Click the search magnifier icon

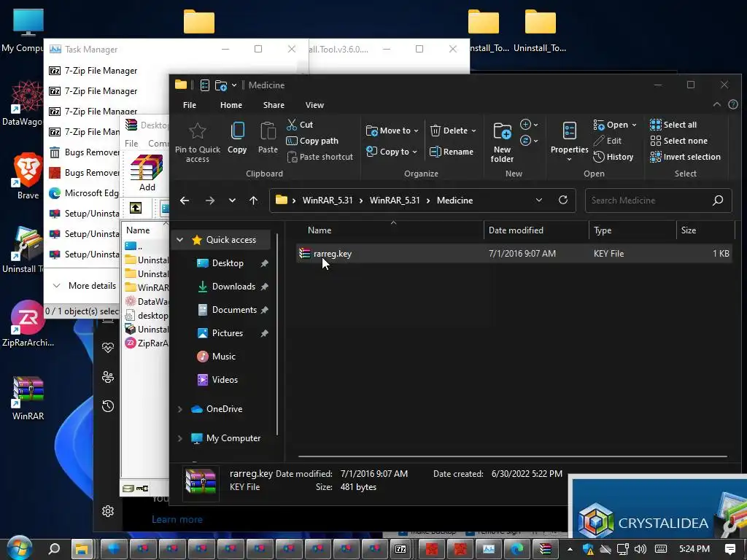718,201
